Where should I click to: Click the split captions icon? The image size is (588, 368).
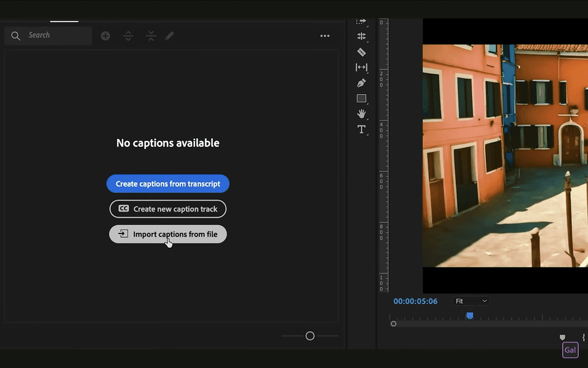click(128, 36)
